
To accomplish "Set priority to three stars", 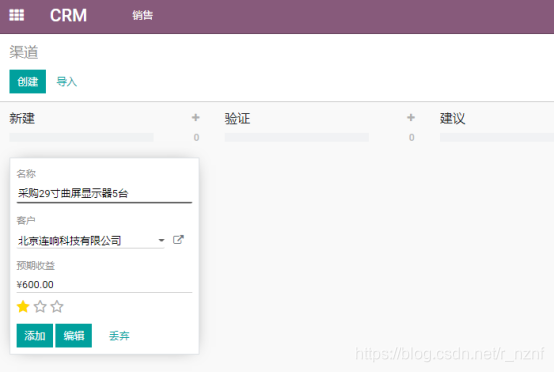I will pos(57,307).
